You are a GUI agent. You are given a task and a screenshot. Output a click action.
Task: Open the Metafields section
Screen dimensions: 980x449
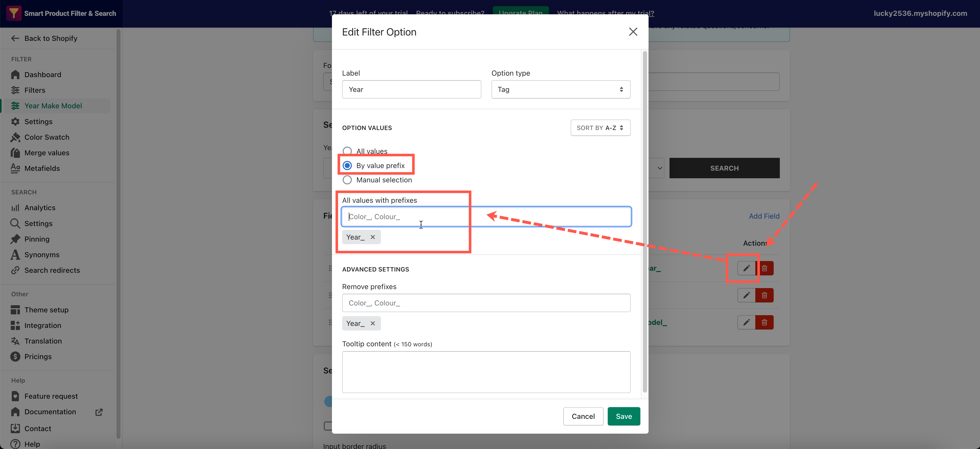click(x=42, y=168)
